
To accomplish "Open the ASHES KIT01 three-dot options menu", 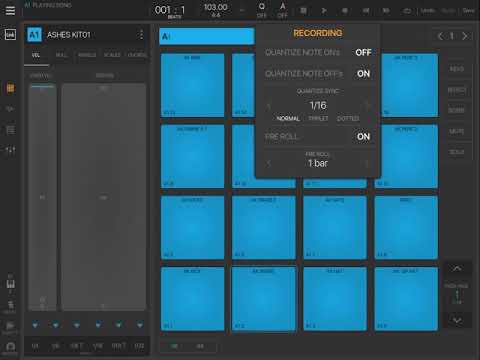I will [141, 35].
